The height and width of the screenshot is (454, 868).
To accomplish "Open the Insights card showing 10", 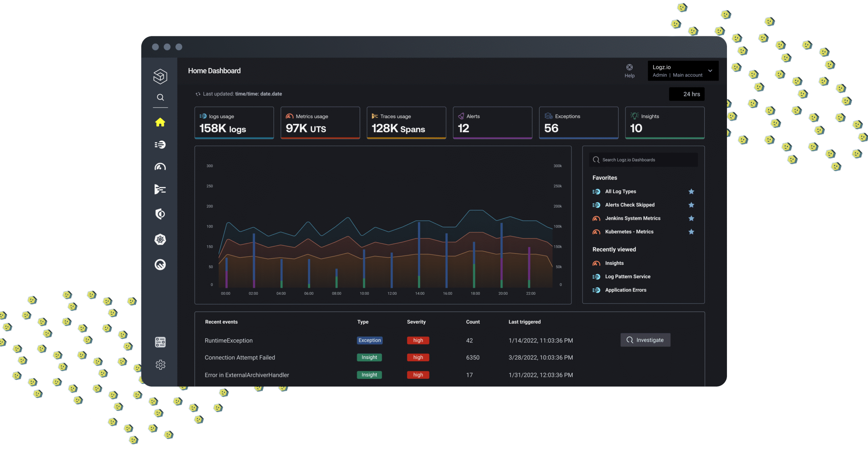I will 665,123.
